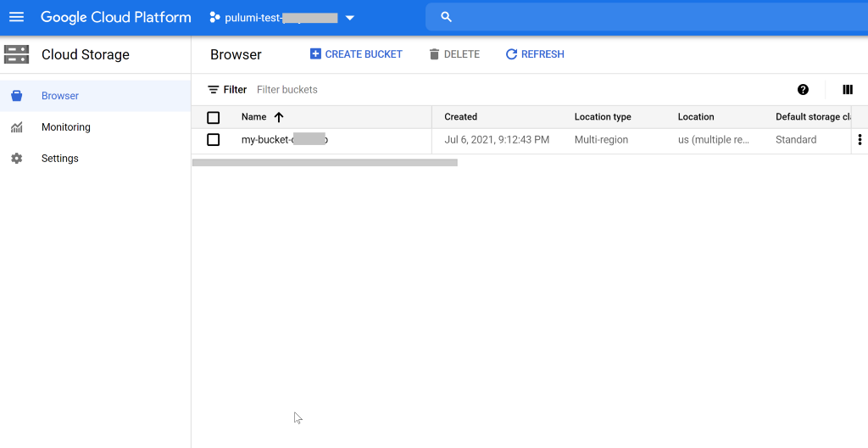Click the Monitoring chart icon

point(17,127)
